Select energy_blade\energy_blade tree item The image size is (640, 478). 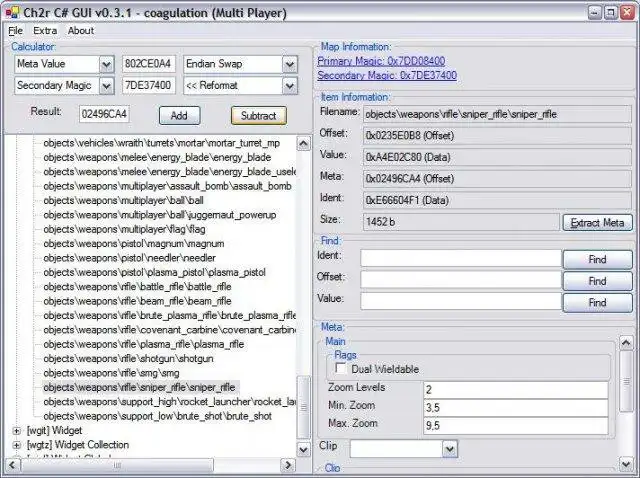point(157,157)
